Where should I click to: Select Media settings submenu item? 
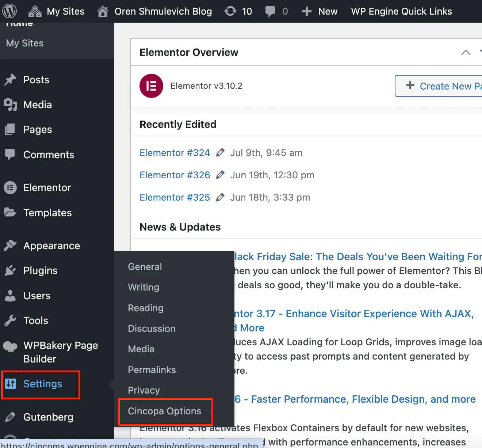coord(141,349)
